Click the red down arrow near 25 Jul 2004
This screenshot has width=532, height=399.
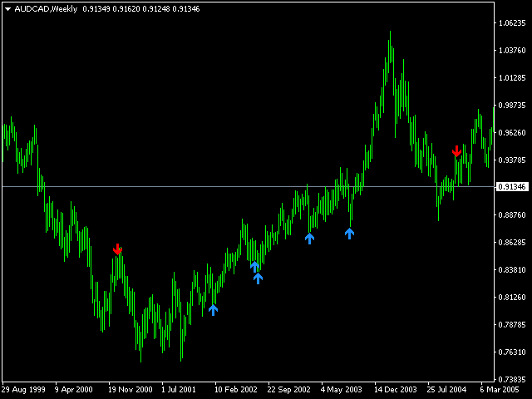[456, 151]
